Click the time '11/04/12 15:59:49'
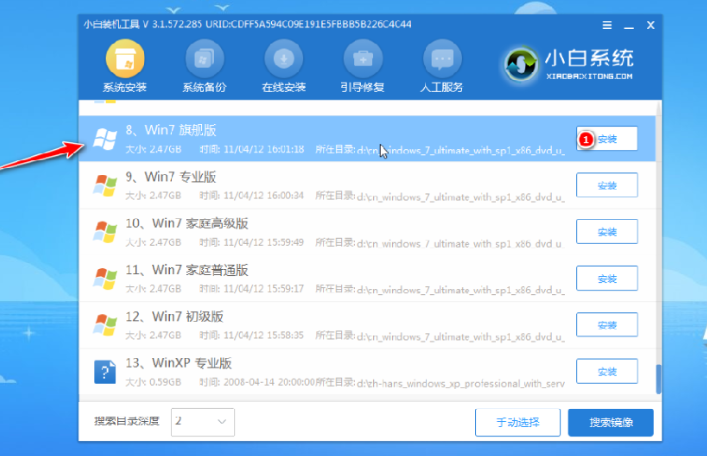Viewport: 707px width, 456px height. click(264, 243)
